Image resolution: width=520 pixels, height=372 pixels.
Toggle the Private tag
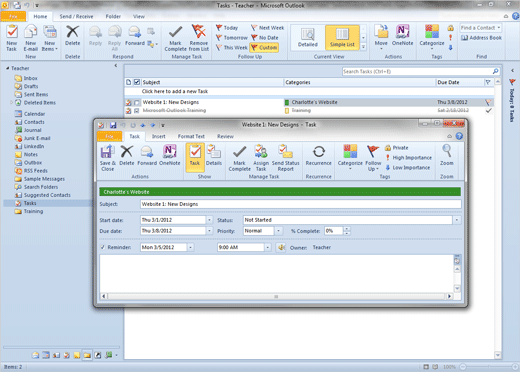pos(397,148)
